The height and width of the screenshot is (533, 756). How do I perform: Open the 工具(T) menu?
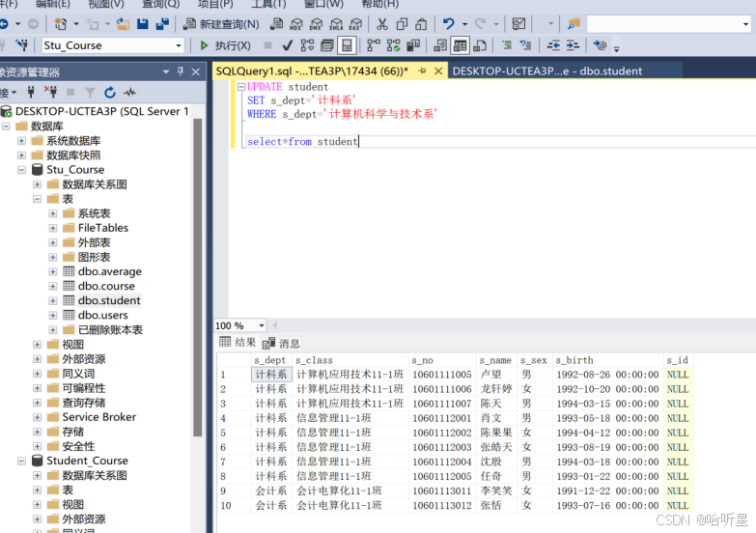pyautogui.click(x=268, y=4)
